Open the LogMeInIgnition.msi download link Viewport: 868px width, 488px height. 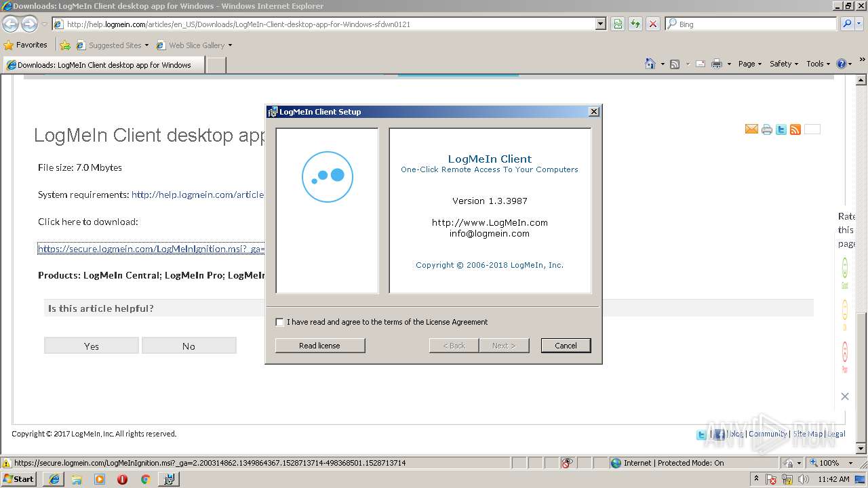151,249
